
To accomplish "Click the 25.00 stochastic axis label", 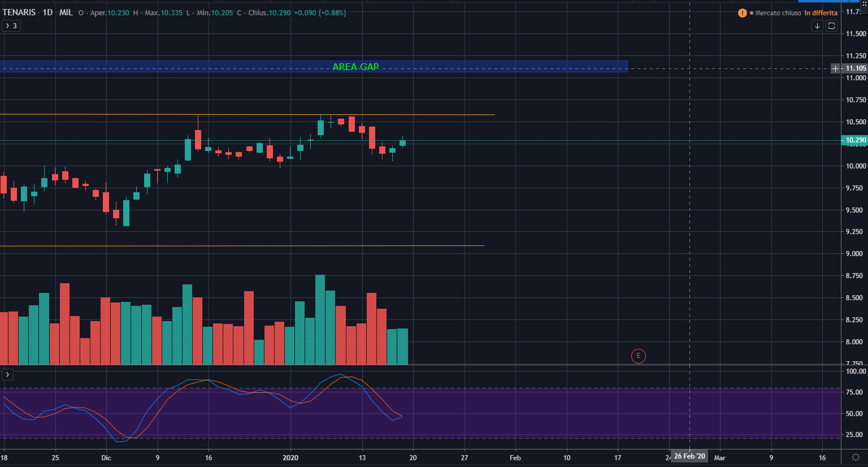I will 856,435.
